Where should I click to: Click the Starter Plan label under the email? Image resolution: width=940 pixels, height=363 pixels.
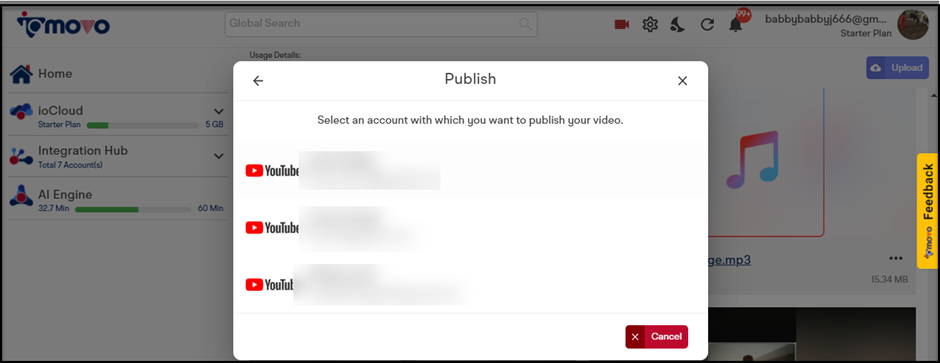pos(866,34)
